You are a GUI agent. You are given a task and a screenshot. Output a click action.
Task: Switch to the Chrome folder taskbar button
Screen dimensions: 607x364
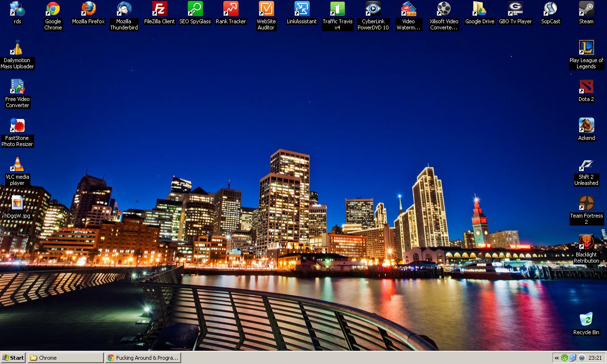coord(65,358)
